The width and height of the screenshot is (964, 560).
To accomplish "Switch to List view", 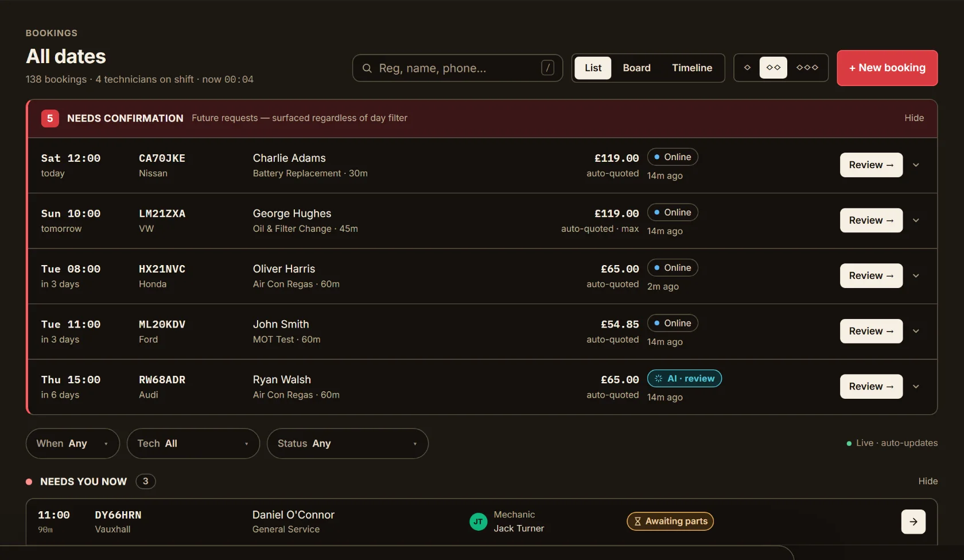I will [x=593, y=68].
